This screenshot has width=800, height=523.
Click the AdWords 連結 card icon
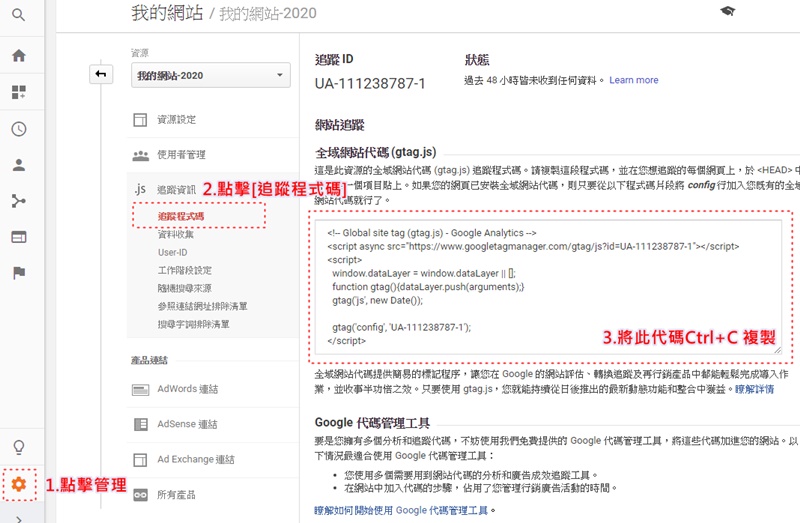tap(140, 390)
